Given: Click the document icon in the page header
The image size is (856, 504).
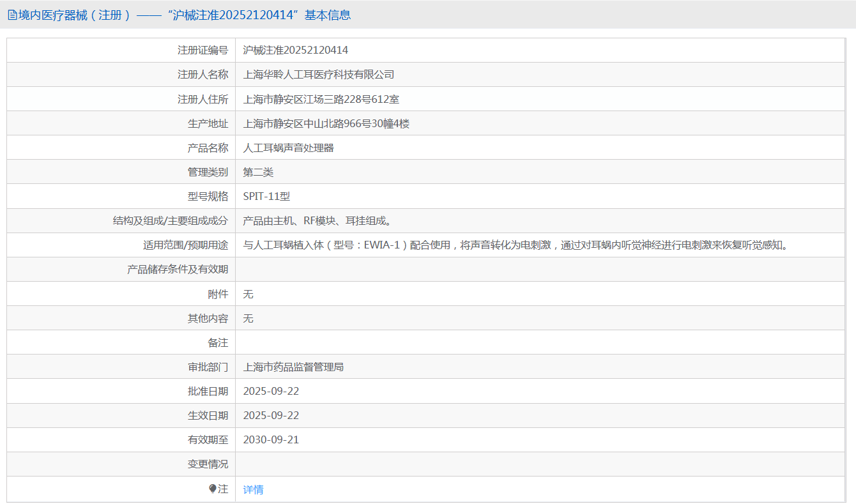Looking at the screenshot, I should (x=11, y=15).
